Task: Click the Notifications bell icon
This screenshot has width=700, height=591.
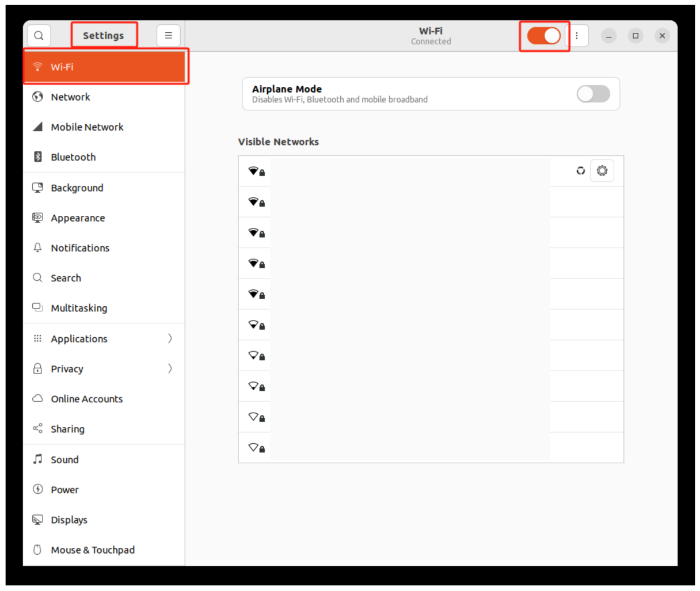Action: tap(37, 247)
